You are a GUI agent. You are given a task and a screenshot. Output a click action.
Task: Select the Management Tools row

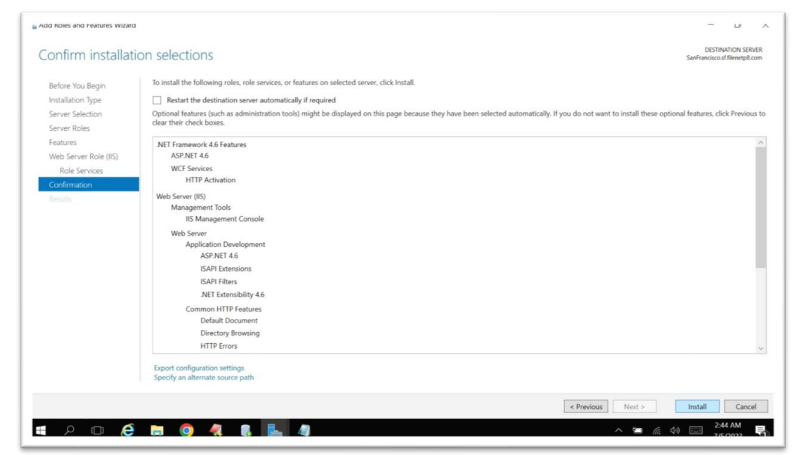(201, 208)
